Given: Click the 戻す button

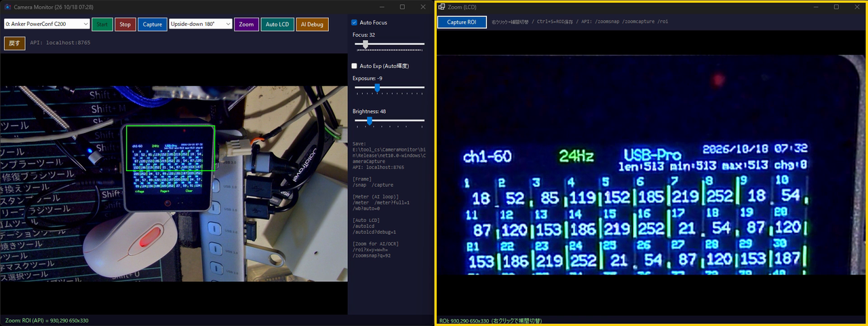Looking at the screenshot, I should coord(14,43).
